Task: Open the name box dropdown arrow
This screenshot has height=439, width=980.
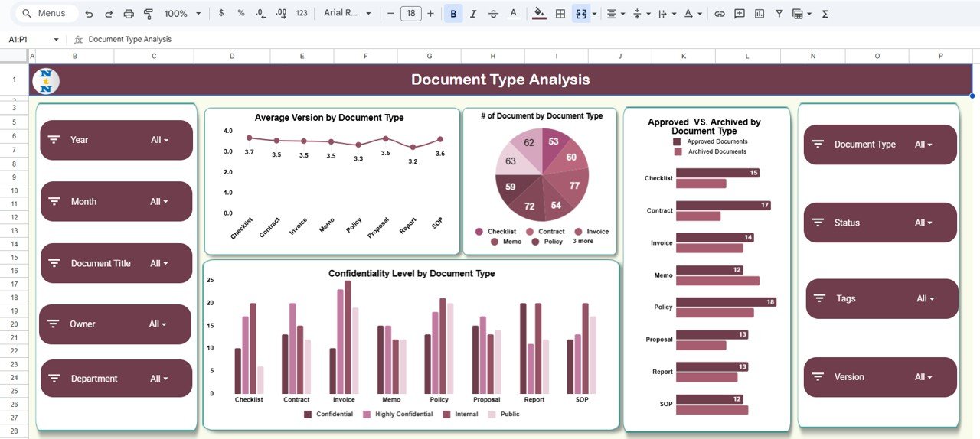Action: (56, 39)
